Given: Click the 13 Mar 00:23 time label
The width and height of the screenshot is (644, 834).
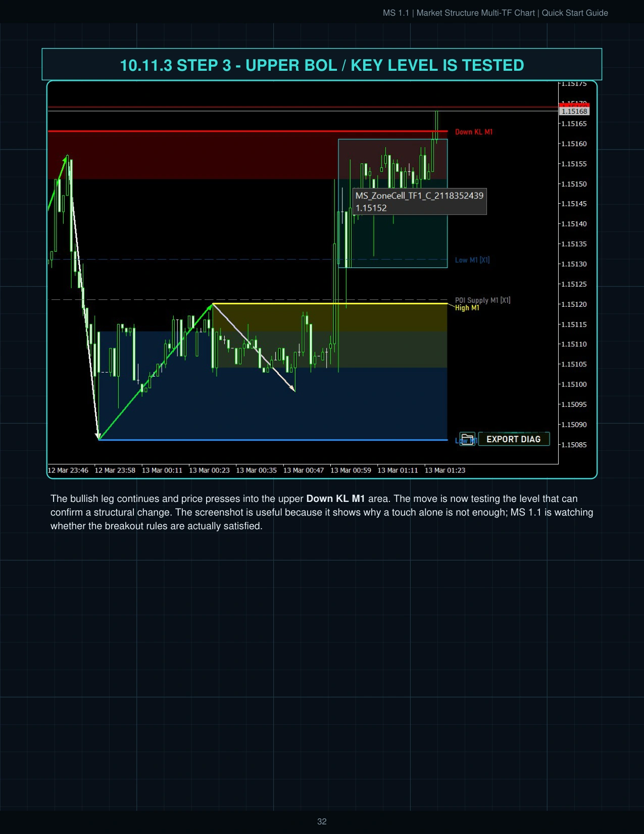Looking at the screenshot, I should click(209, 470).
